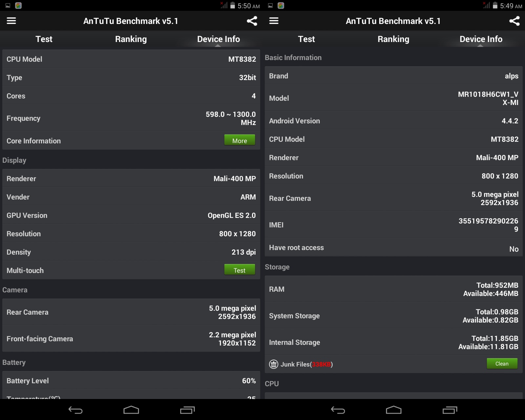Tap Clean button for junk files

[x=502, y=364]
